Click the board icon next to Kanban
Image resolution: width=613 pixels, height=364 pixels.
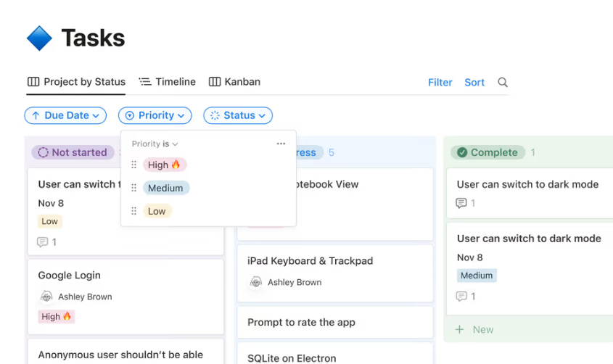click(x=215, y=82)
